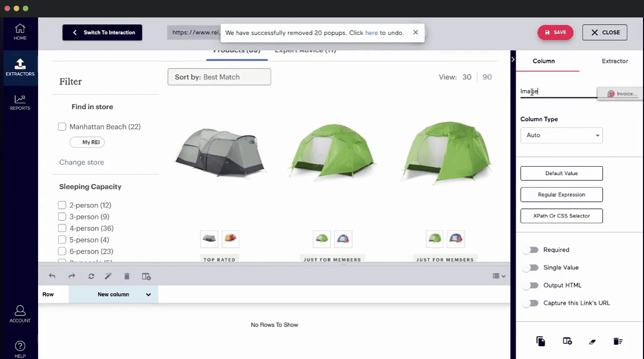This screenshot has height=359, width=644.
Task: Click add column icon in side panel
Action: pyautogui.click(x=567, y=341)
